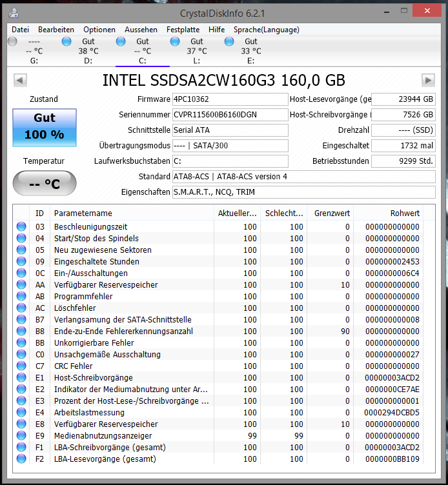Click status icon for B8 Ende-zu-Ende row
This screenshot has width=448, height=485.
tap(21, 331)
